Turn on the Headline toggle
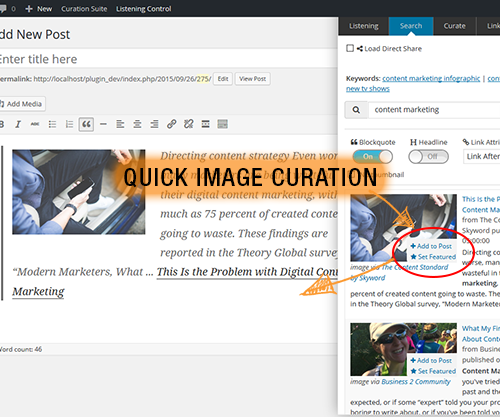This screenshot has width=500, height=417. point(429,157)
